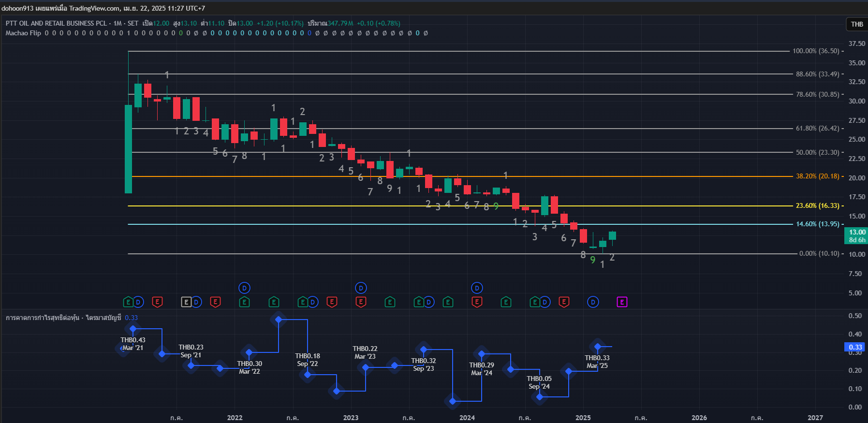Click the 61.80% (26.42) Fibonacci label

pyautogui.click(x=818, y=128)
